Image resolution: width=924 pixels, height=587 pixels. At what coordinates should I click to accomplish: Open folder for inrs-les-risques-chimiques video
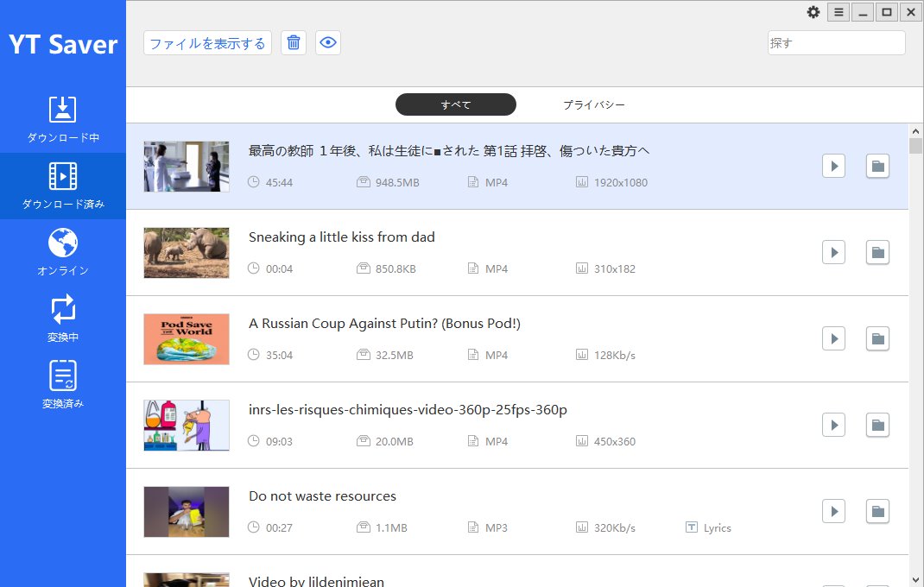coord(877,425)
